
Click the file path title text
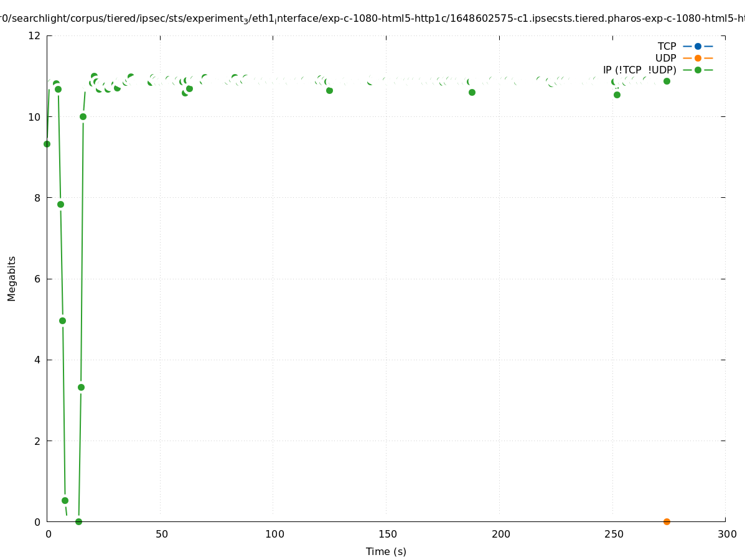(x=372, y=19)
